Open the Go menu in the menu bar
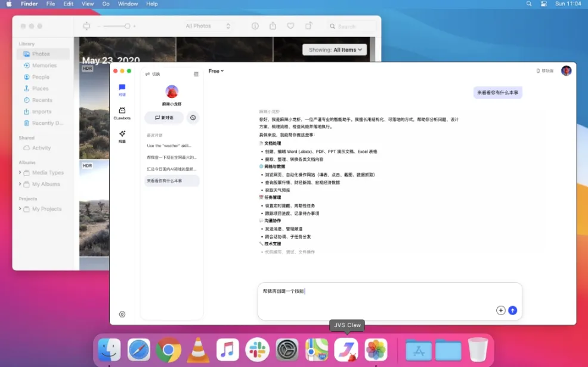Viewport: 588px width, 367px height. tap(105, 4)
